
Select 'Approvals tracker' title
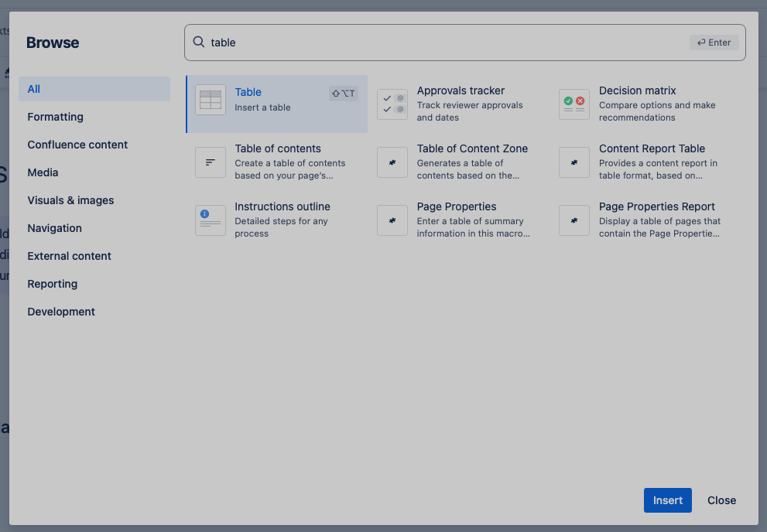pyautogui.click(x=461, y=90)
